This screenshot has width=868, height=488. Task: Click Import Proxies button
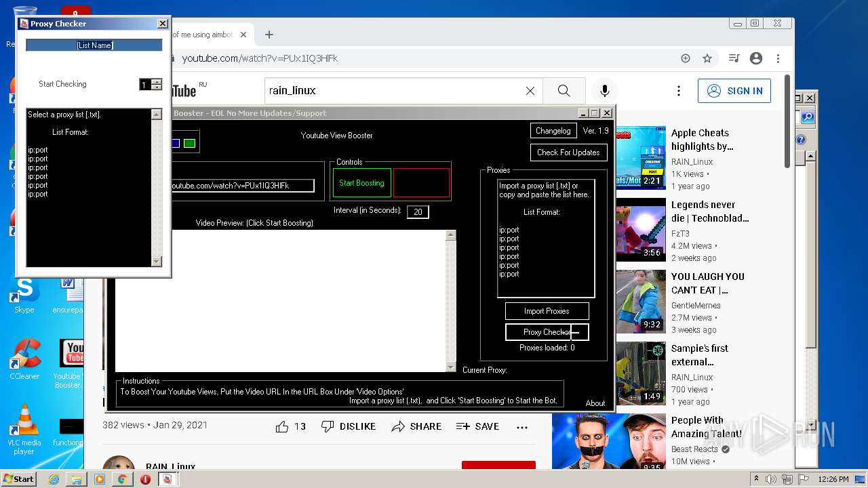(x=547, y=311)
